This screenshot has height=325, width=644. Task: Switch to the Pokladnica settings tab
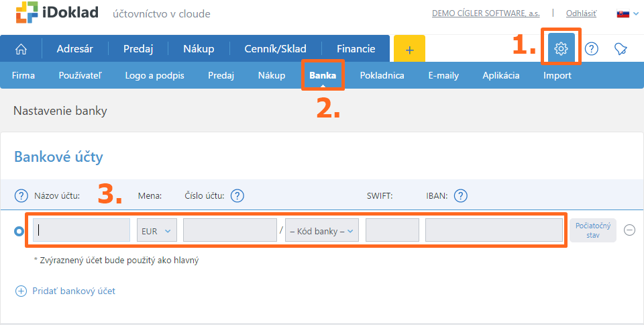382,75
